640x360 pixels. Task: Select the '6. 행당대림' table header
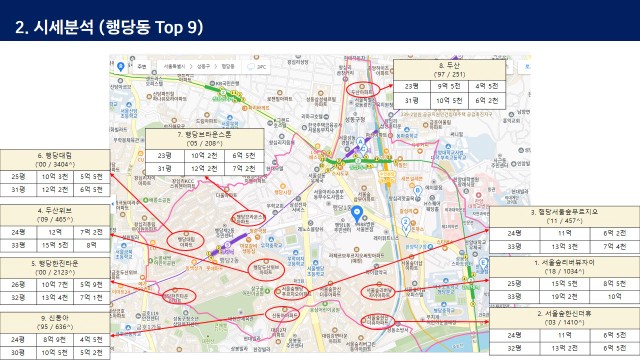[x=55, y=160]
